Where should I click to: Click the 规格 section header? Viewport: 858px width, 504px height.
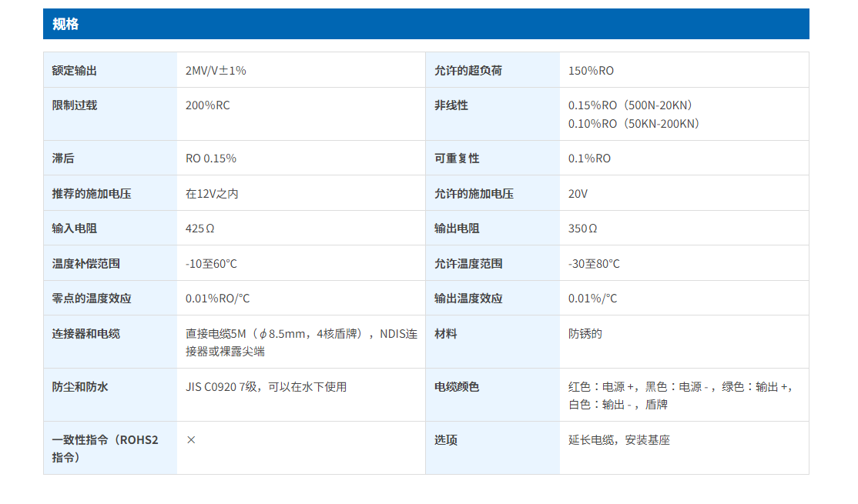pos(426,24)
